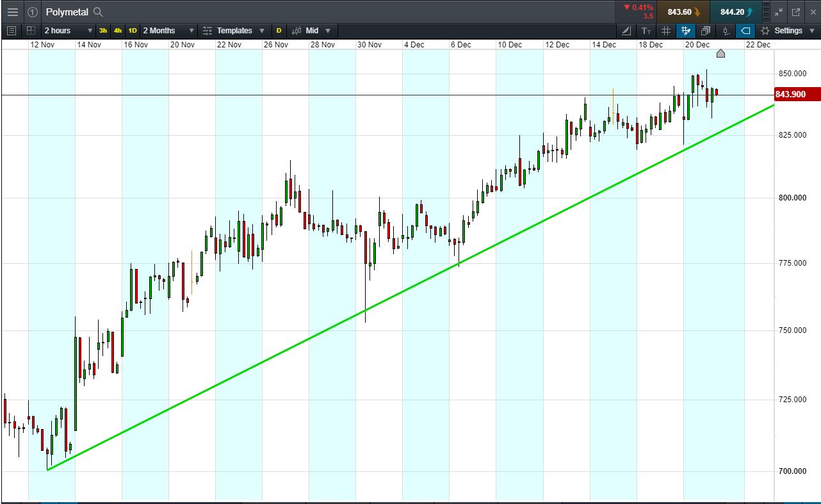Toggle the price label tag icon
821x504 pixels.
(x=745, y=31)
